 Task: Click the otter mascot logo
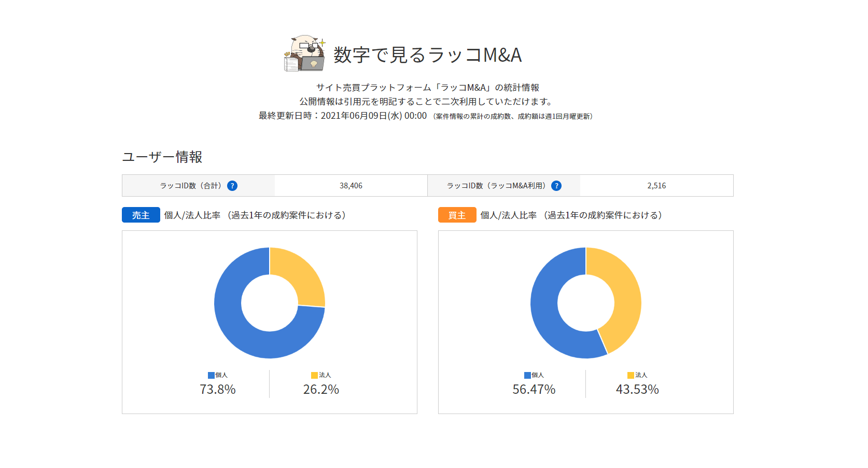[x=305, y=53]
